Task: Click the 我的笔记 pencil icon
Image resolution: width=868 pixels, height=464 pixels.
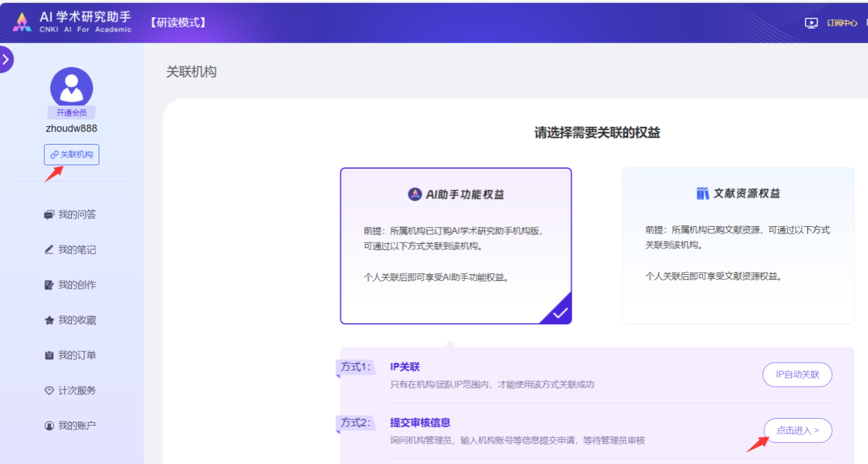Action: point(49,250)
